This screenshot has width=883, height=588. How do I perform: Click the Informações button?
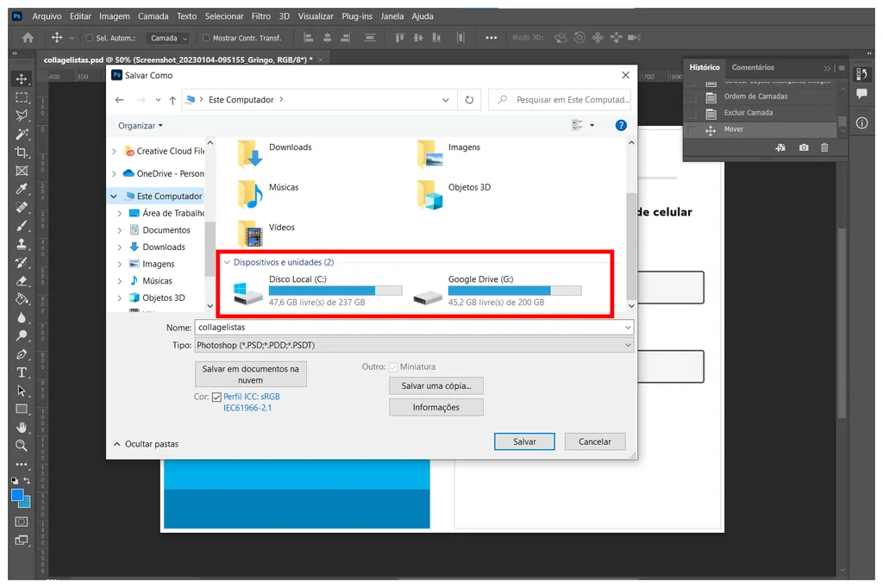pos(435,407)
